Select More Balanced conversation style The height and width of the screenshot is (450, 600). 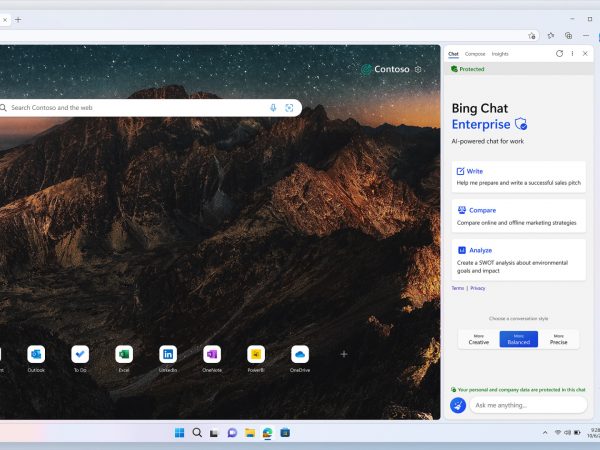pyautogui.click(x=518, y=339)
